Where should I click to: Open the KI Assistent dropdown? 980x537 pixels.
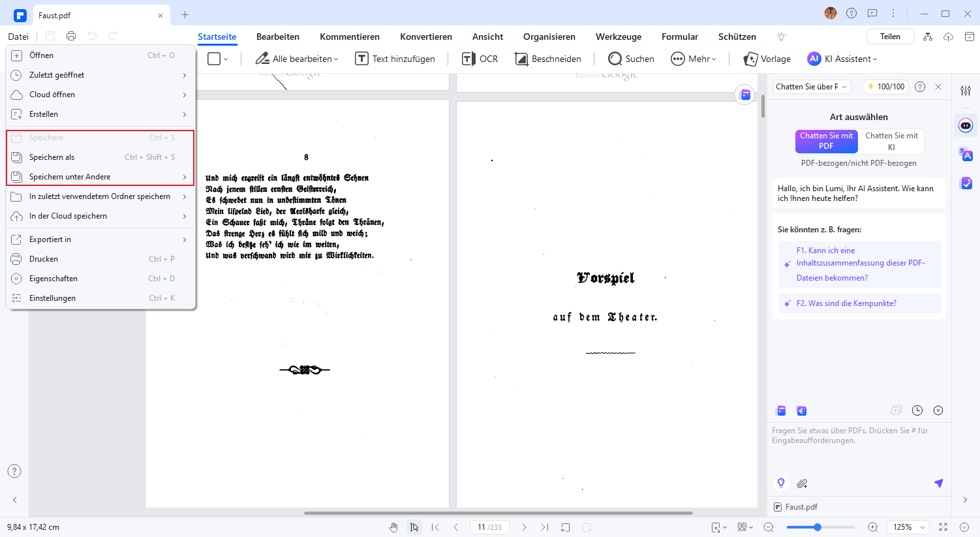[x=842, y=59]
